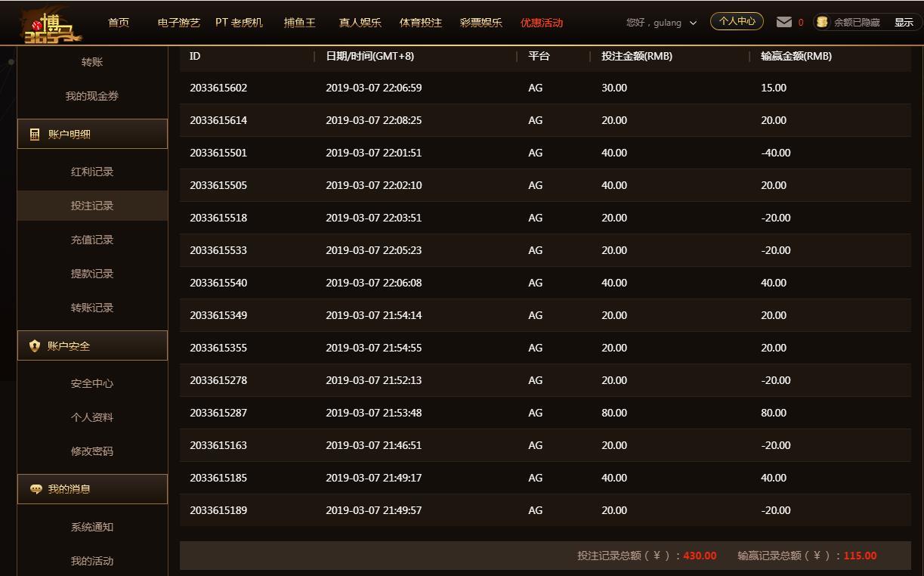The image size is (924, 576).
Task: Open 电子游艺 menu
Action: pyautogui.click(x=179, y=23)
